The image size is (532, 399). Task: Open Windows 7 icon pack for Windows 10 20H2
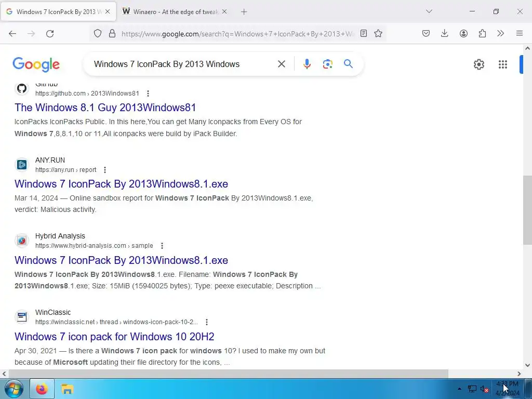click(114, 337)
